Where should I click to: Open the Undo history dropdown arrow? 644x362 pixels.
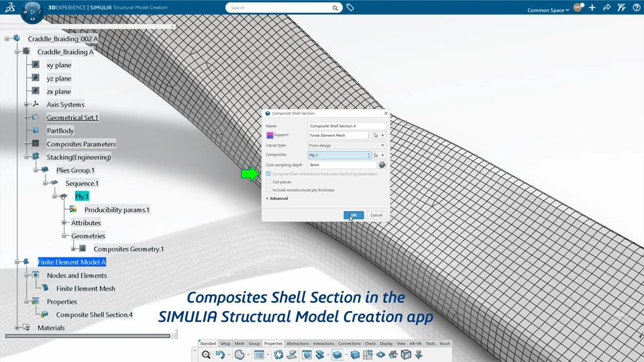(x=229, y=355)
